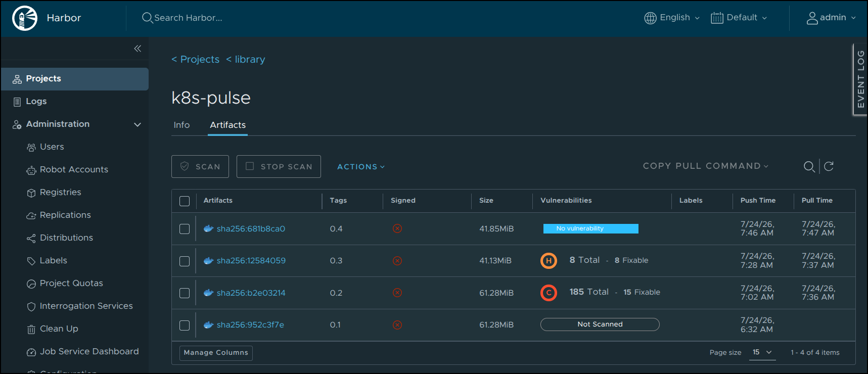This screenshot has width=868, height=374.
Task: Toggle the select-all artifacts checkbox
Action: click(x=185, y=201)
